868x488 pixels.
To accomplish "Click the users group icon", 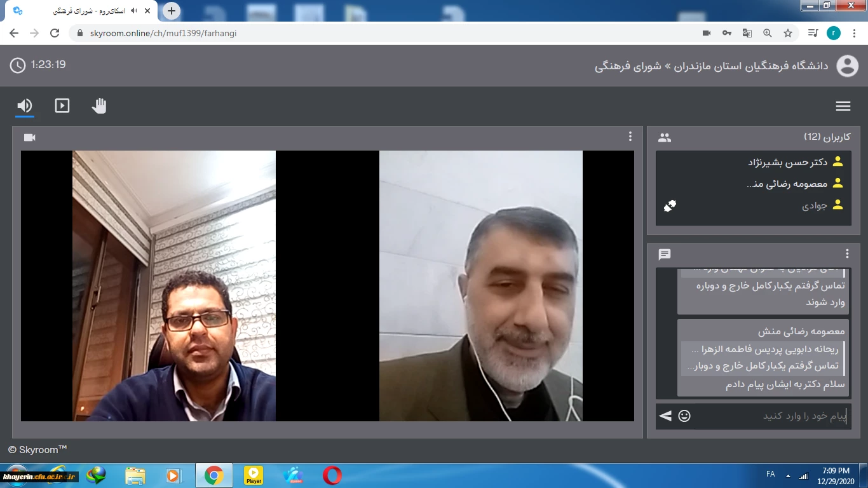I will [x=665, y=137].
